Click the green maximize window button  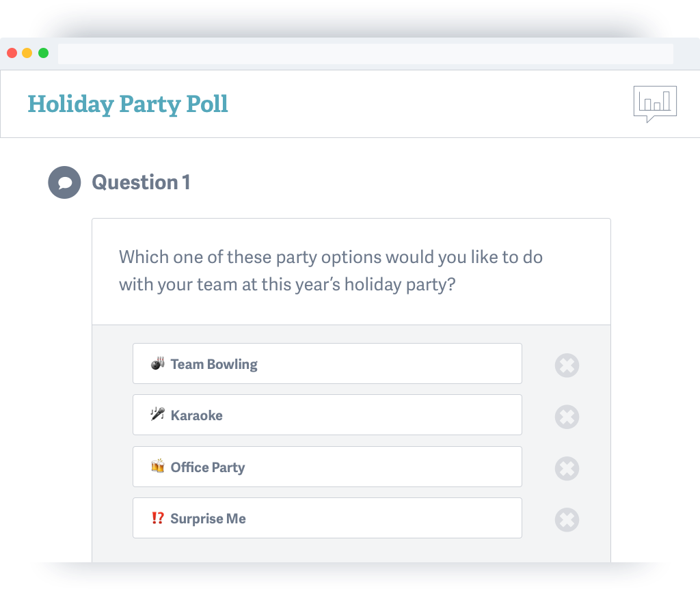(x=43, y=53)
